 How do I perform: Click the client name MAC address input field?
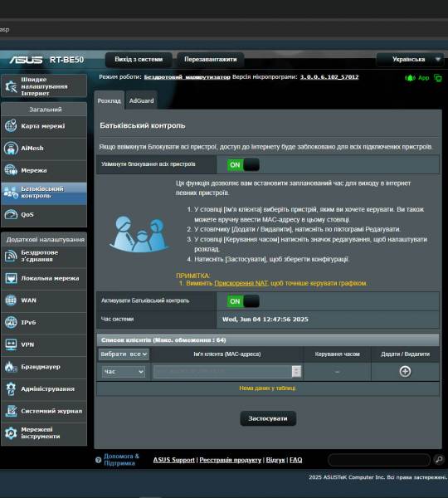click(x=222, y=371)
